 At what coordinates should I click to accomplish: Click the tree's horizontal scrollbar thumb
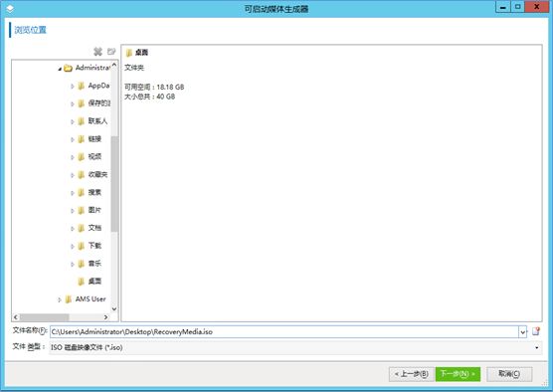pos(44,317)
